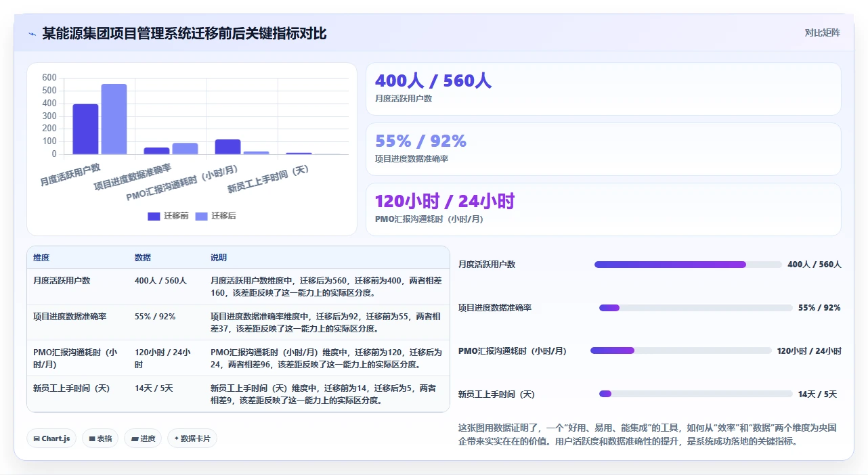The height and width of the screenshot is (475, 868).
Task: Click the 迁移后 bar for 项目进度数据准确率
Action: 185,149
